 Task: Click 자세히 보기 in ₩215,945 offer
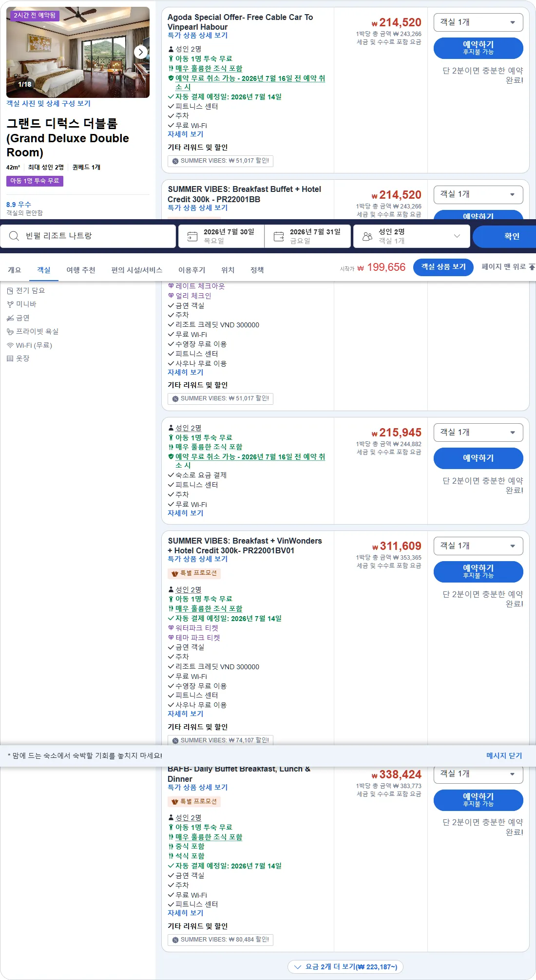coord(185,513)
